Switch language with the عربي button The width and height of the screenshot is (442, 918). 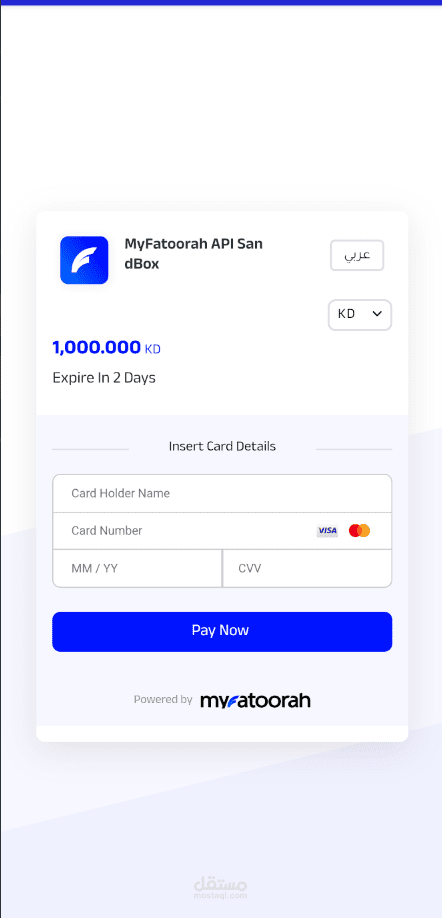(357, 255)
